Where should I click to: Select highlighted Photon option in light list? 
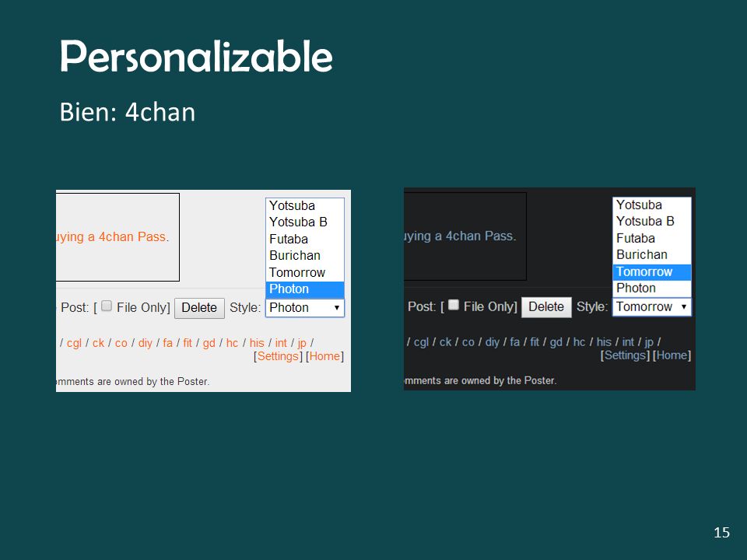click(305, 289)
